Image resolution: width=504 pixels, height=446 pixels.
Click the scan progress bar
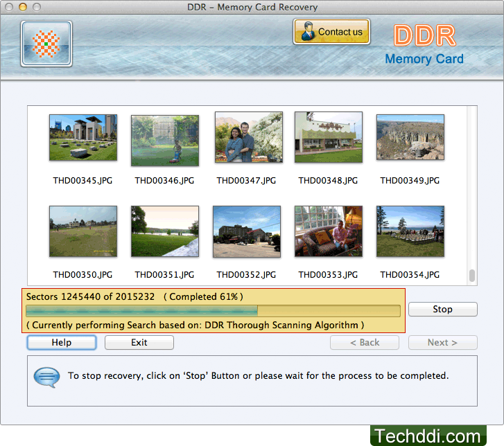(x=213, y=311)
